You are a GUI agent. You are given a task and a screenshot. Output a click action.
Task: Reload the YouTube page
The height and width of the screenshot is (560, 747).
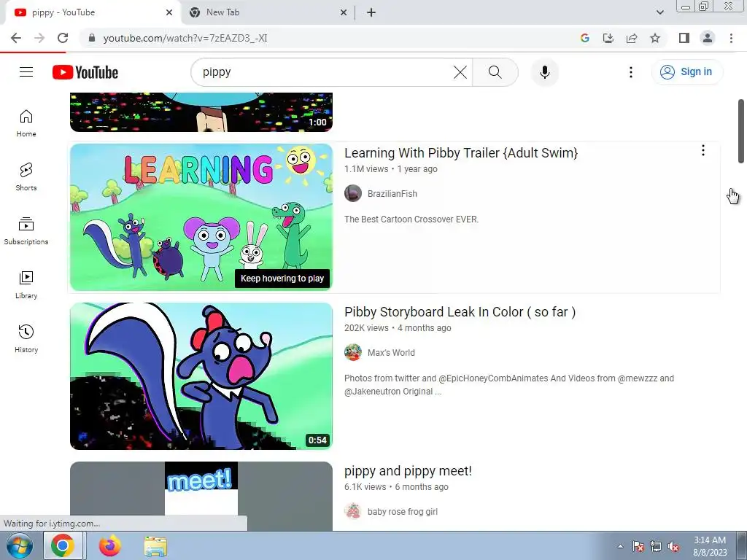point(63,38)
